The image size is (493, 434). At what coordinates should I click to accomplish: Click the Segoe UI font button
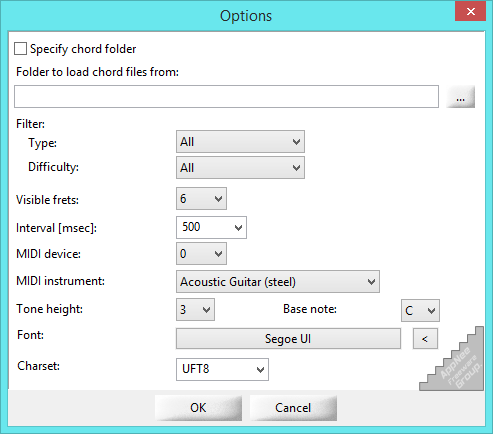click(x=288, y=339)
